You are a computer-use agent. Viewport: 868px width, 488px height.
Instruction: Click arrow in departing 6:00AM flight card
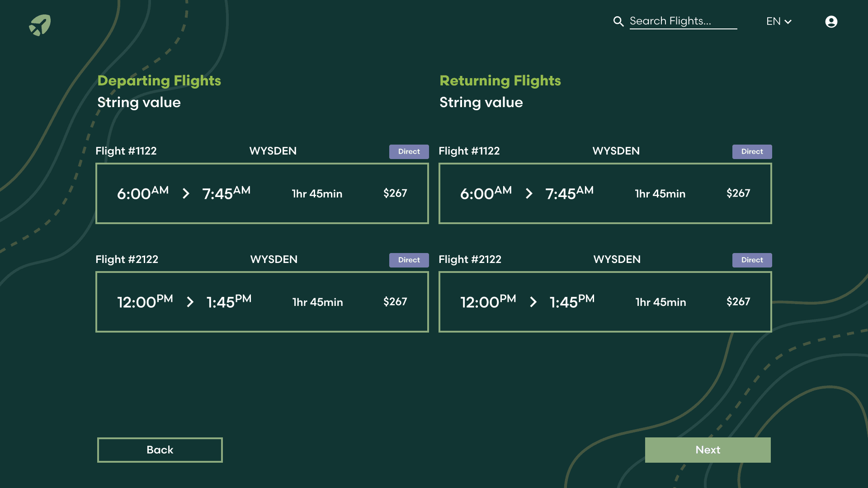click(186, 194)
